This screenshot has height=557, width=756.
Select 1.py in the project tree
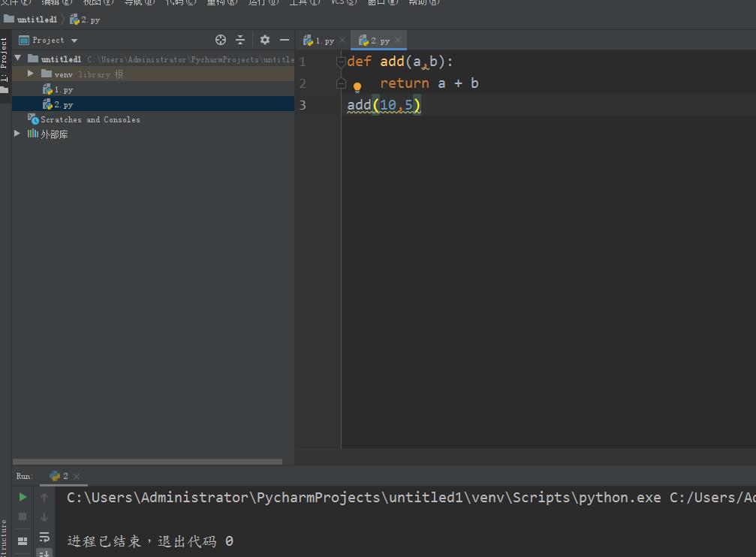63,89
